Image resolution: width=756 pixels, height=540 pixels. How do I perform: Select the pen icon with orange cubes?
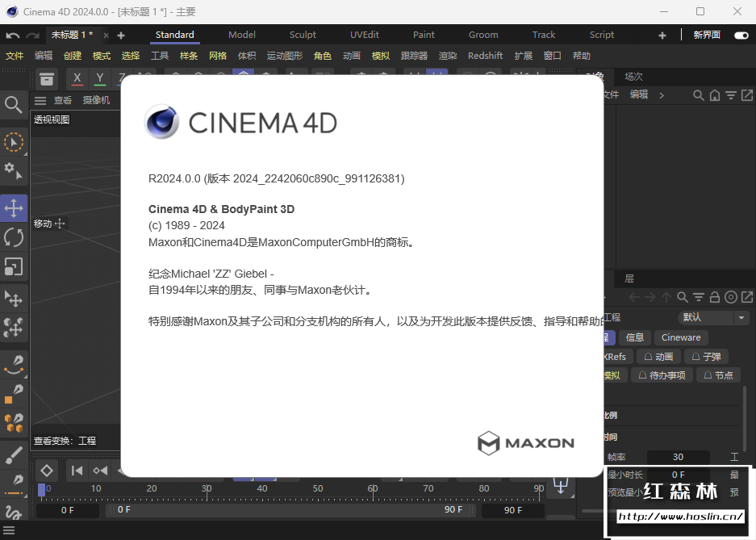(x=14, y=423)
